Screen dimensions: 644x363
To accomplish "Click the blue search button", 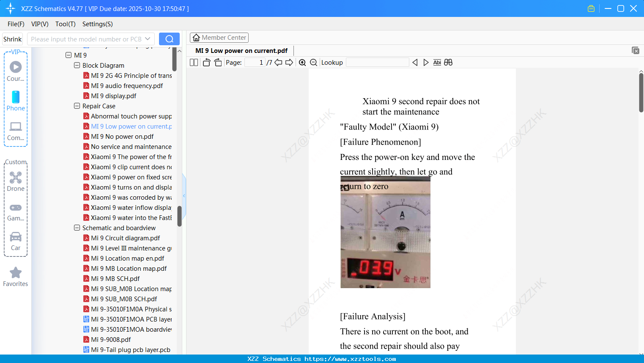I will tap(169, 39).
